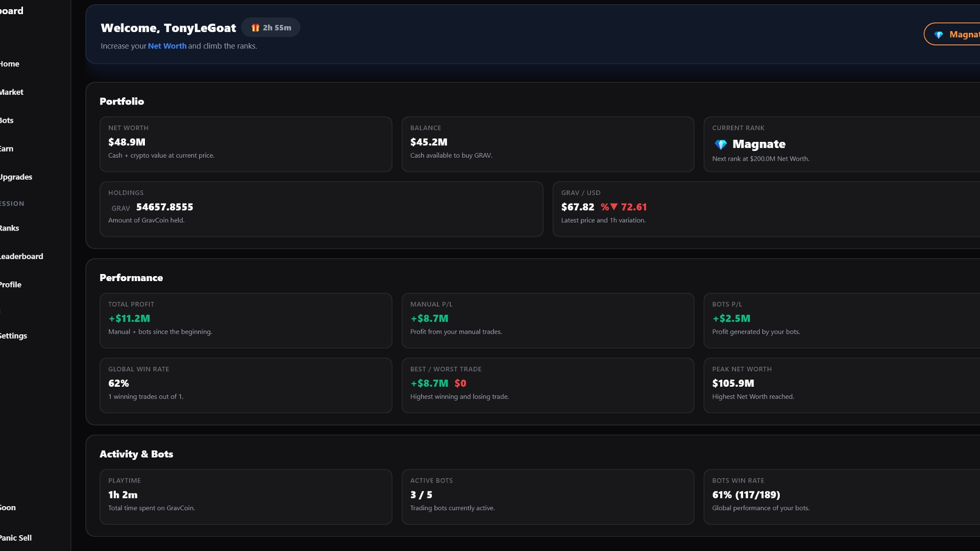The width and height of the screenshot is (980, 551).
Task: Open Upgrades from the sidebar
Action: tap(16, 177)
